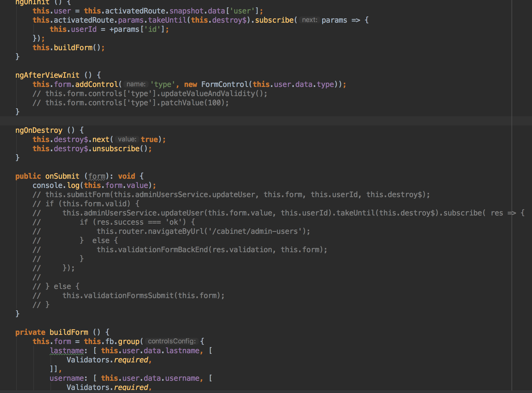532x393 pixels.
Task: Click 'this.userId = +params['id'];' line
Action: pos(109,29)
